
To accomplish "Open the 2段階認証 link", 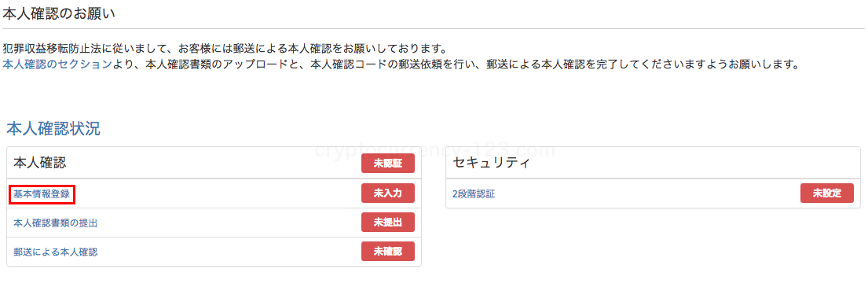I will pyautogui.click(x=474, y=194).
